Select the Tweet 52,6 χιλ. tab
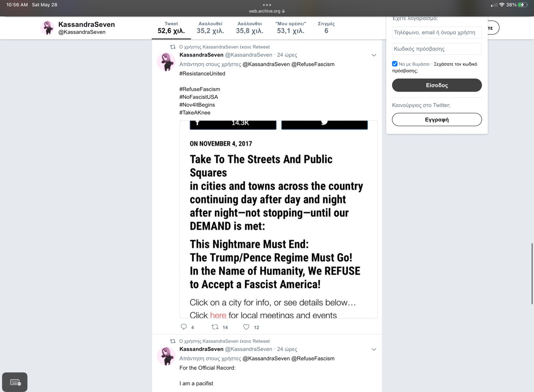 point(171,28)
